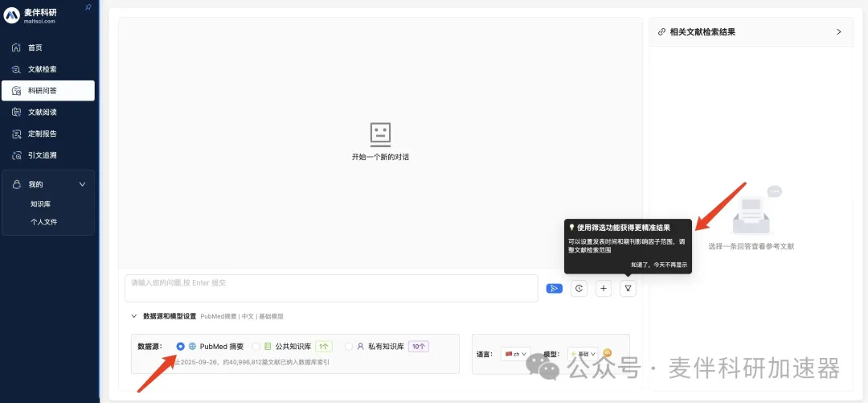Pin the sidebar with the pin icon

[88, 6]
